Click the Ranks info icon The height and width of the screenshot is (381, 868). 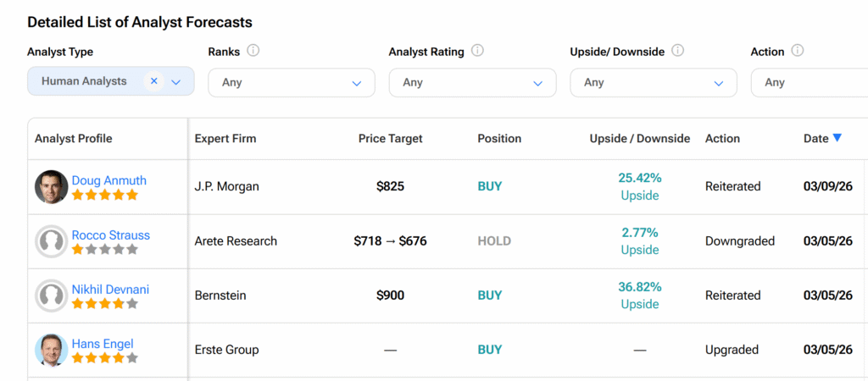[253, 51]
